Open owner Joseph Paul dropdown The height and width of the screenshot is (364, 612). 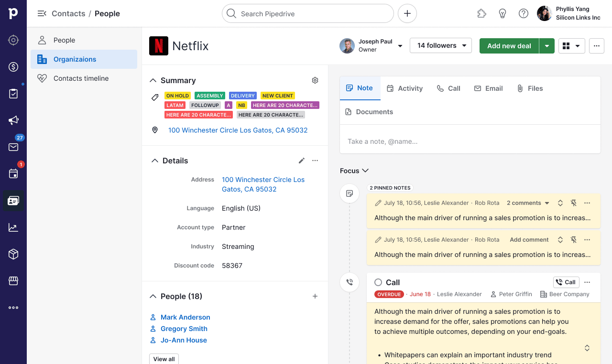(400, 46)
